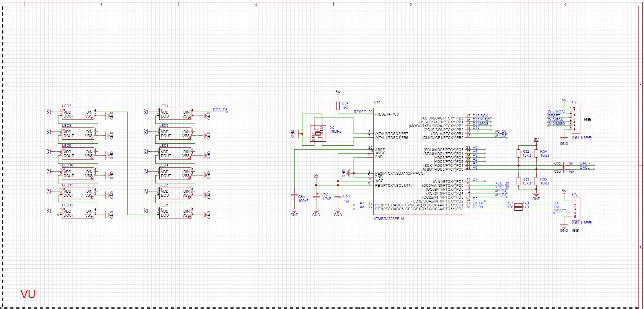Select the R27 1kΩ series resistor
Viewport: 644px width, 309px height.
pos(518,204)
